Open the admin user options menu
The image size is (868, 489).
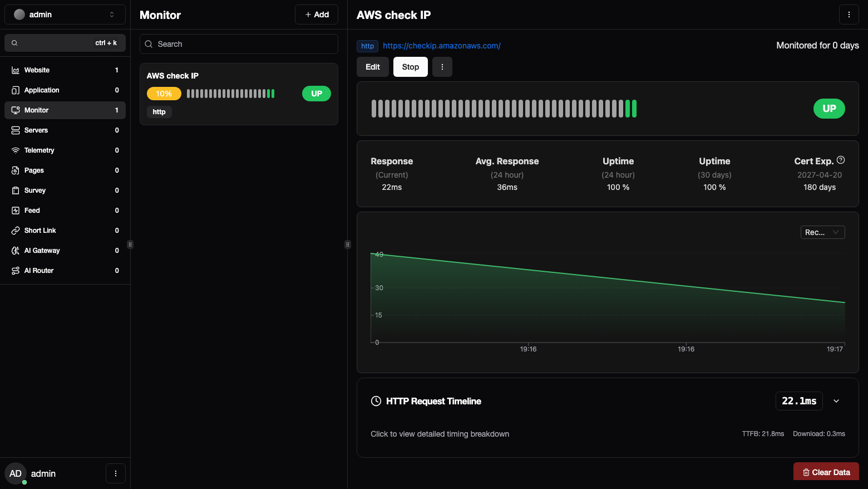(x=116, y=473)
